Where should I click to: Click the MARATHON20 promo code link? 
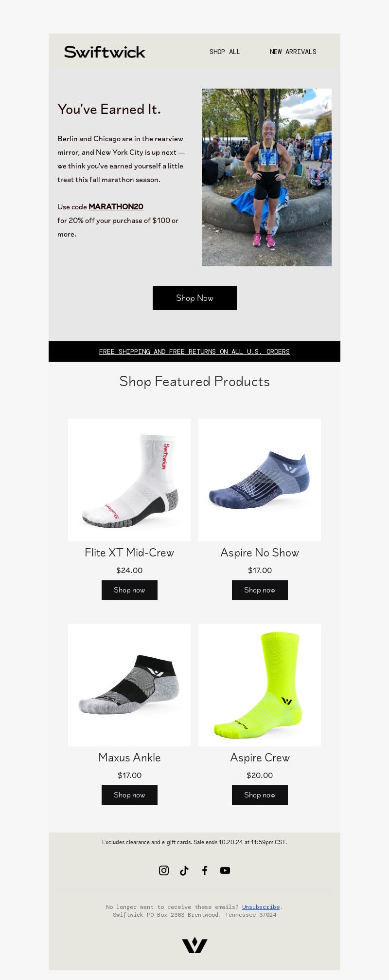[x=116, y=206]
